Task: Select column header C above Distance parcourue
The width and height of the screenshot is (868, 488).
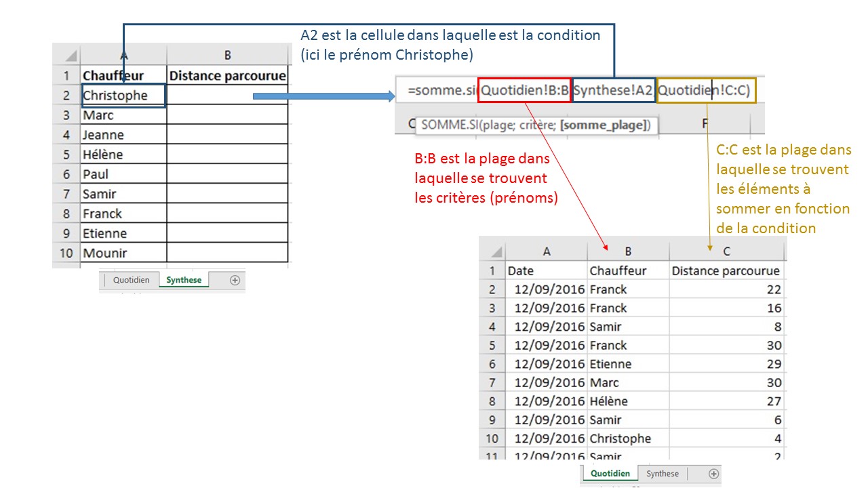Action: pos(726,251)
